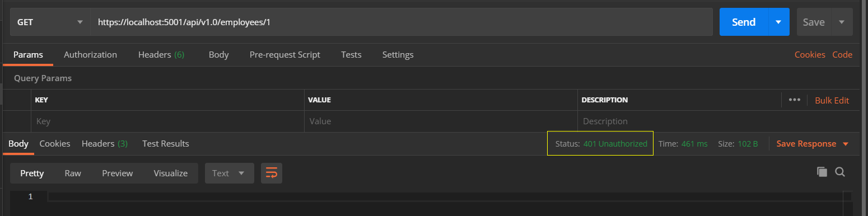Copy response body with copy icon
The image size is (868, 216).
tap(822, 172)
